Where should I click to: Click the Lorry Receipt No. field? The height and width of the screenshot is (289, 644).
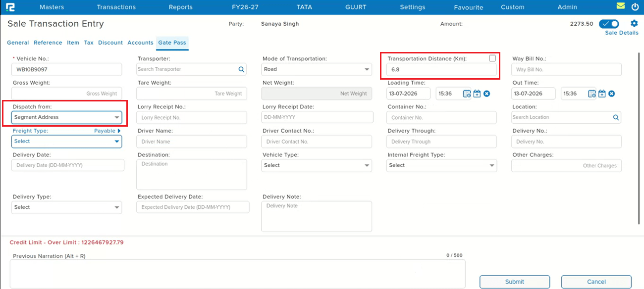(x=191, y=117)
